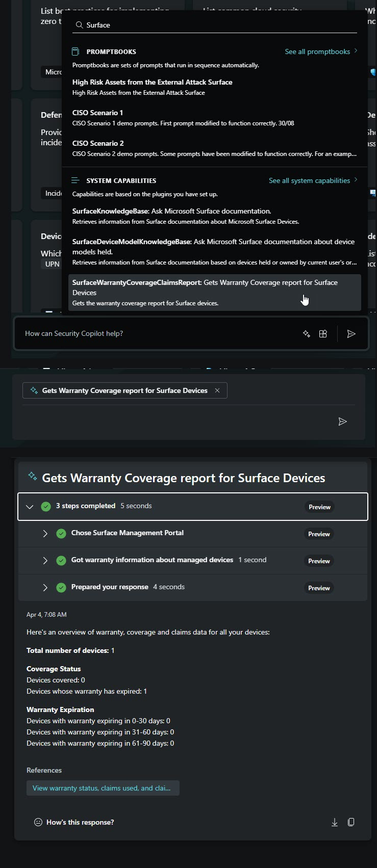This screenshot has width=377, height=868.
Task: Click green checkmark beside Prepared your response
Action: coord(61,588)
